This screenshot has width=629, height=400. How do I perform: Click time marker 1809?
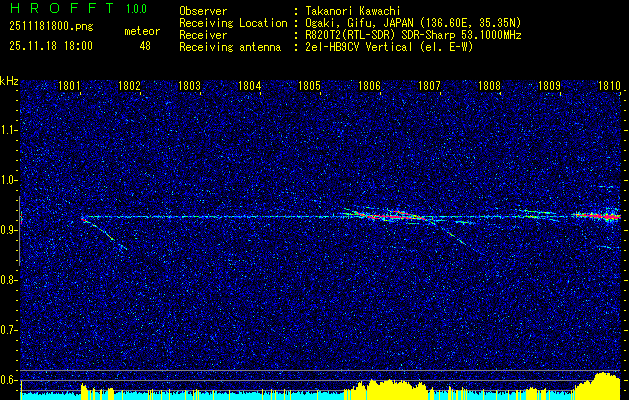(x=549, y=86)
